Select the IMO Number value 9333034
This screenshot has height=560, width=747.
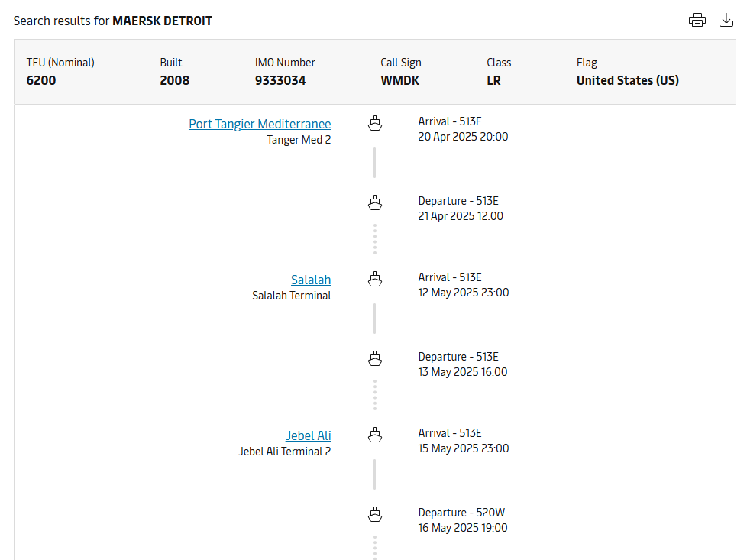[x=280, y=80]
